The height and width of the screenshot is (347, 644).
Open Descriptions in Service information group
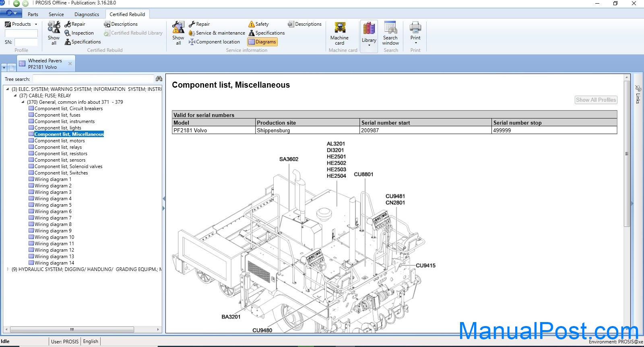tap(305, 24)
